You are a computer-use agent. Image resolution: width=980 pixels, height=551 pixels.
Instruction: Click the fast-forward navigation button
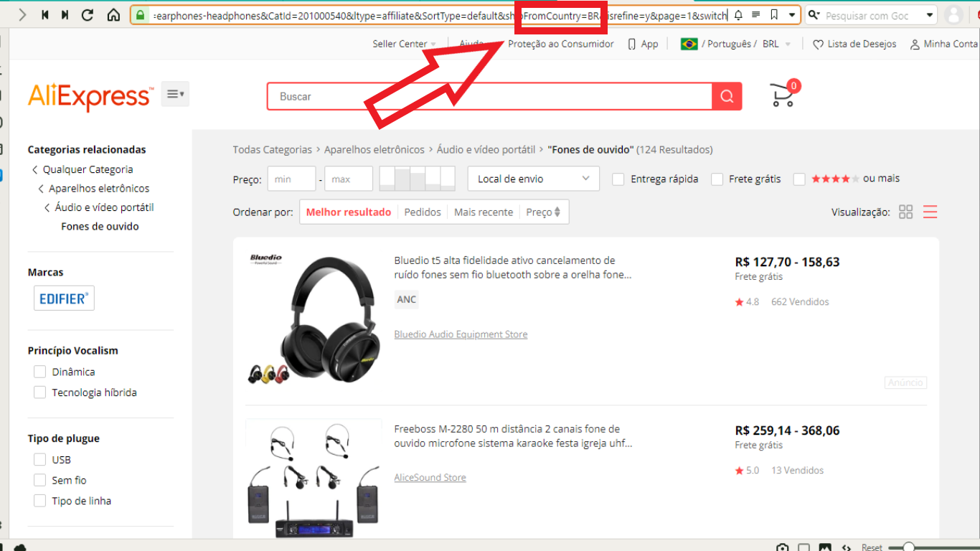coord(65,14)
